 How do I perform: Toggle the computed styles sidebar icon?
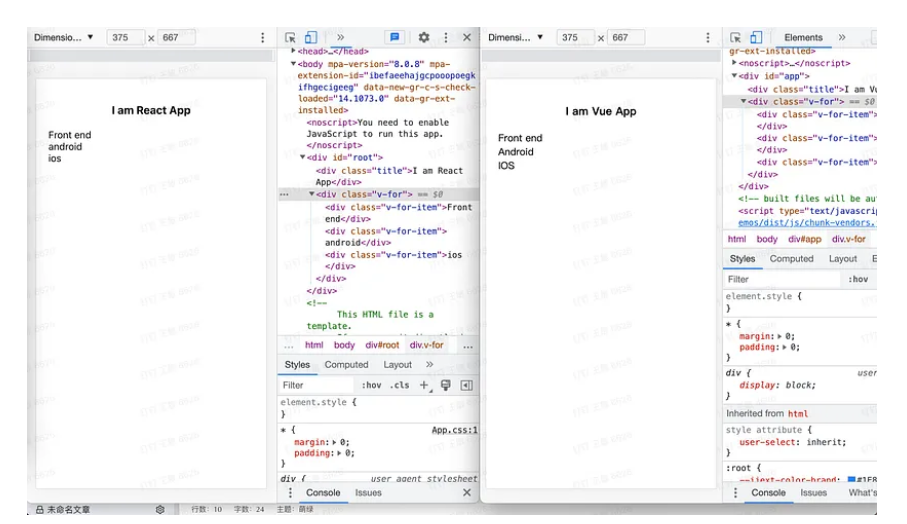[467, 385]
